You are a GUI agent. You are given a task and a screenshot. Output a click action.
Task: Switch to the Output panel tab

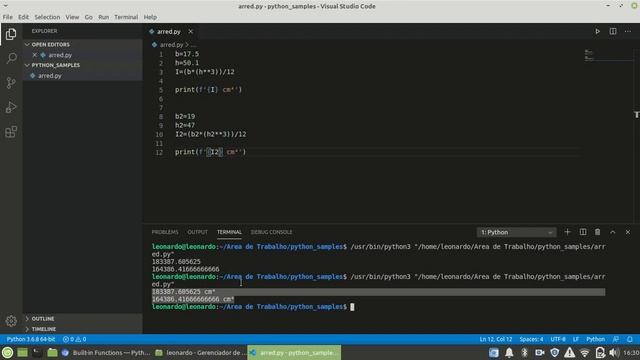[198, 232]
